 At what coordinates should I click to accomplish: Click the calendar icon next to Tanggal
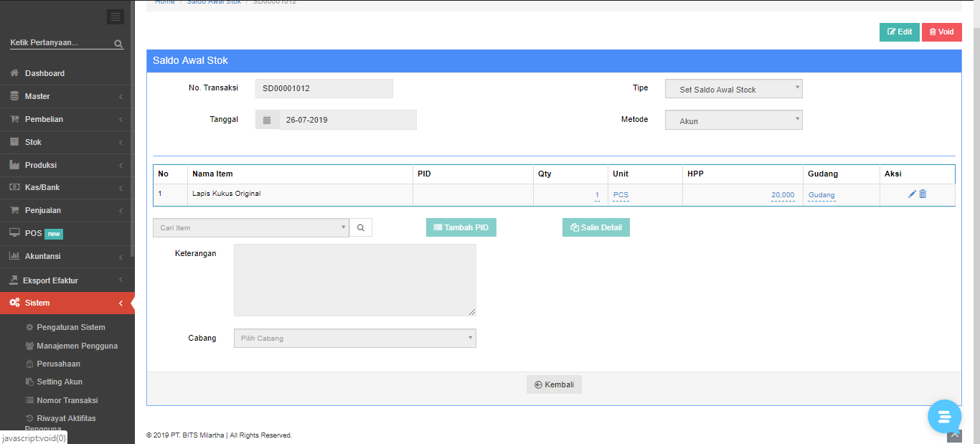point(267,120)
